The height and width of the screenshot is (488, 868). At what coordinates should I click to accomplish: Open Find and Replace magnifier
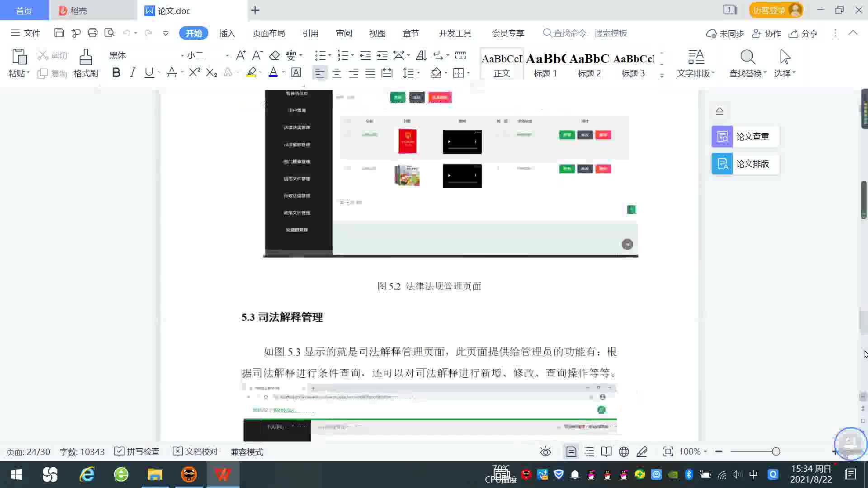click(x=748, y=57)
